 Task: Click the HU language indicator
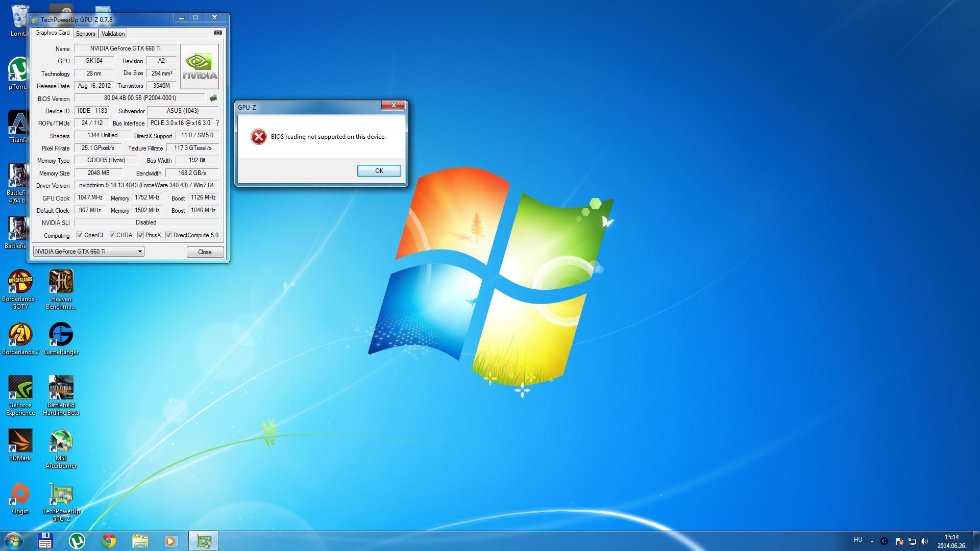pos(858,540)
